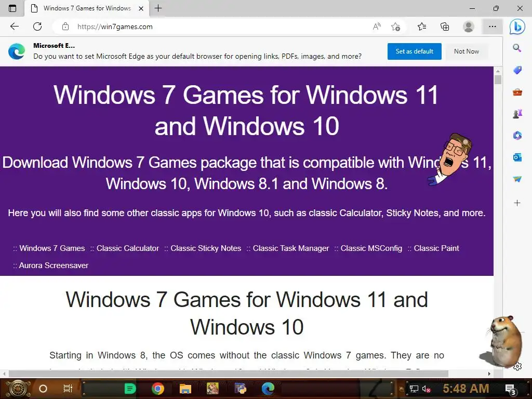532x399 pixels.
Task: Open sidebar Search tool
Action: click(x=517, y=48)
